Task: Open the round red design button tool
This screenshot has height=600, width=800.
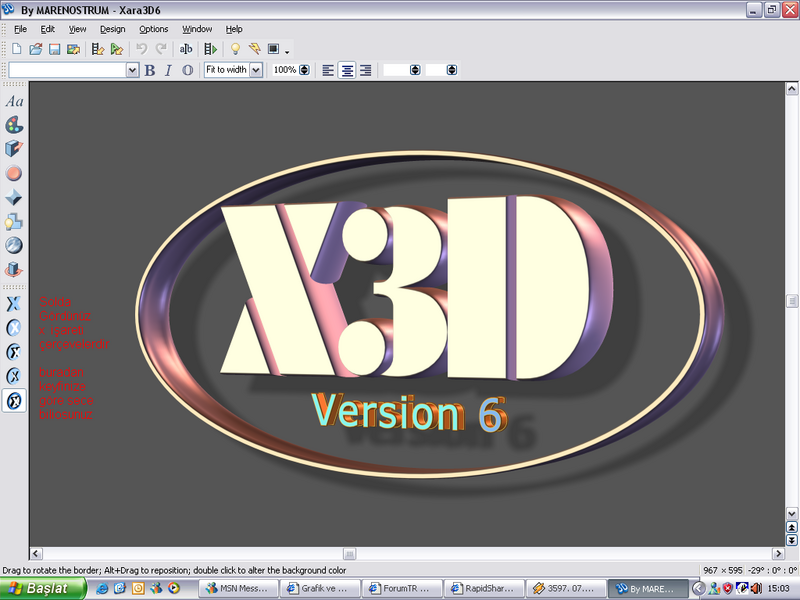Action: (14, 173)
